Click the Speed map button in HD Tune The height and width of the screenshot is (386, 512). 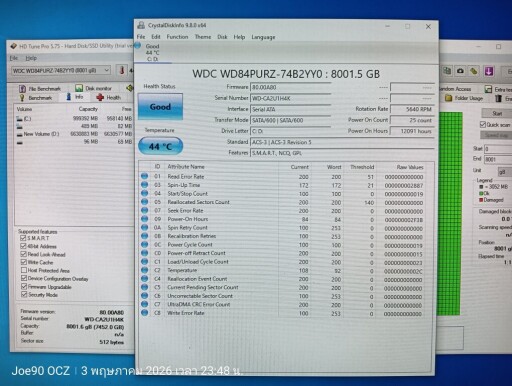[x=496, y=135]
